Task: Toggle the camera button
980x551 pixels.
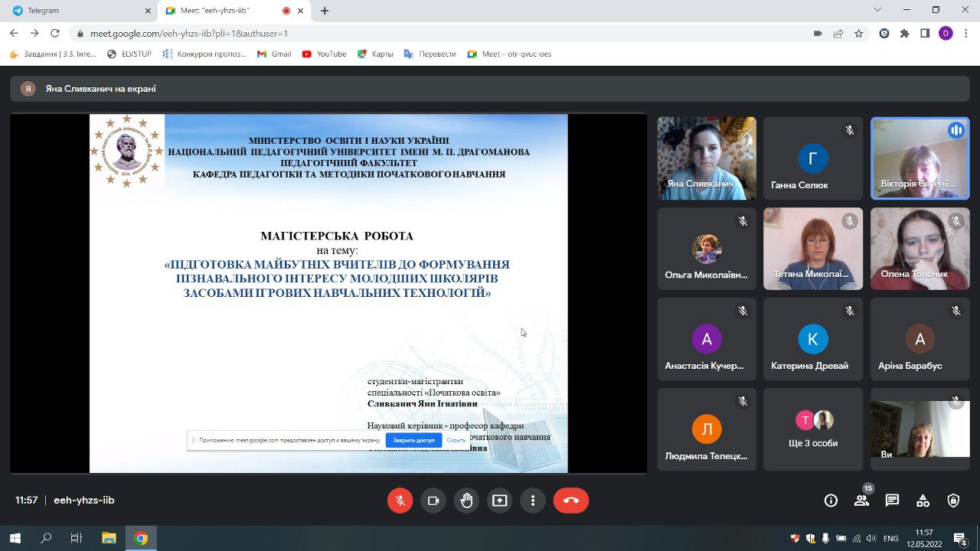Action: click(433, 500)
